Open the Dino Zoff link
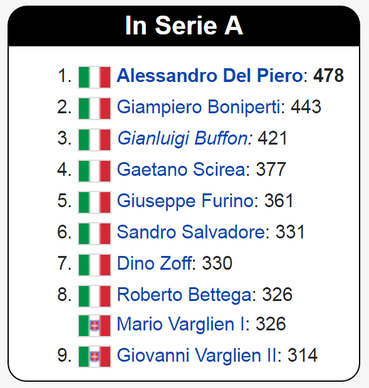Screen dimensions: 369x388 [155, 263]
